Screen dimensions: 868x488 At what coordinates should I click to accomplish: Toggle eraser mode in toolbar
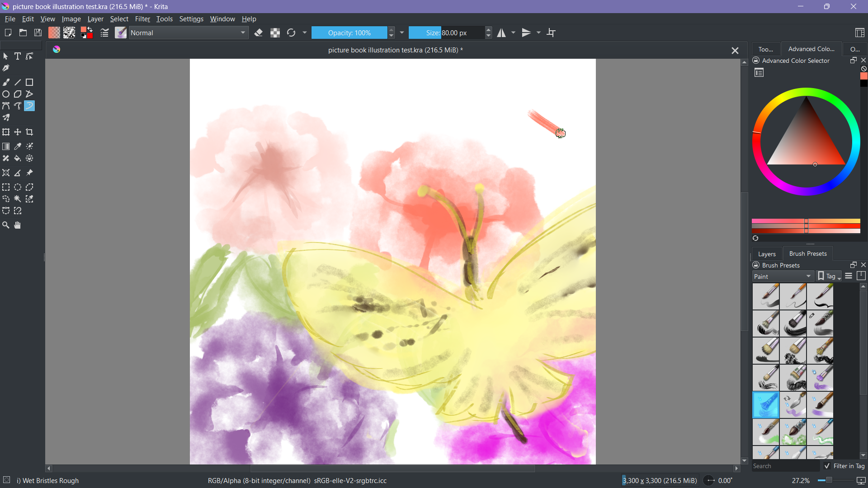coord(259,33)
